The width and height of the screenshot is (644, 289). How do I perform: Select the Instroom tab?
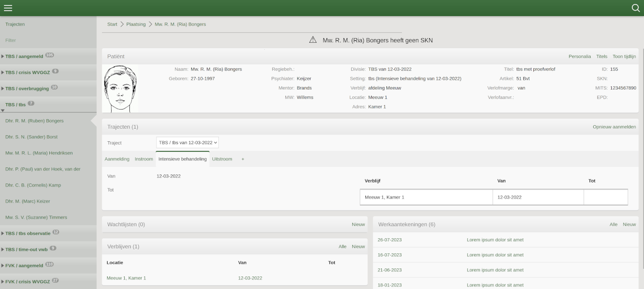click(143, 159)
